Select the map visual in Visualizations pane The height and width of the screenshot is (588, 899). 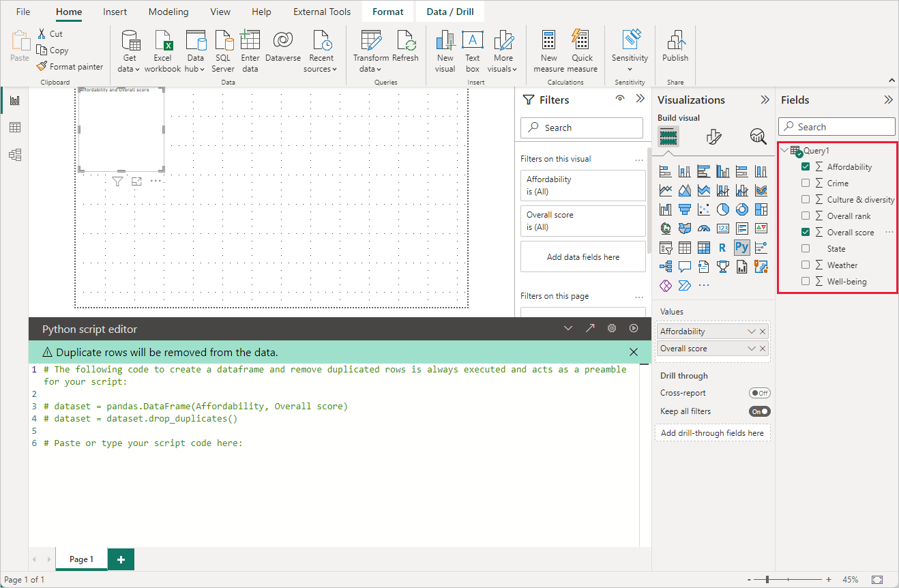click(666, 228)
